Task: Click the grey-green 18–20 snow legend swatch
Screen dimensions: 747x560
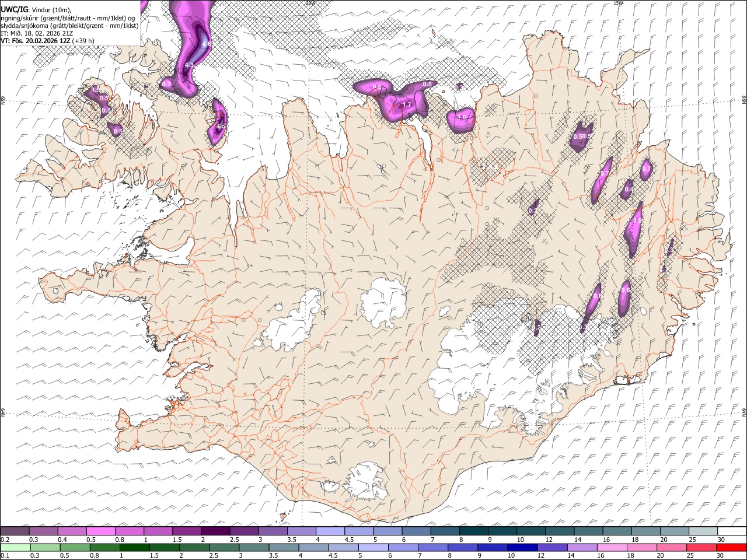Action: click(x=645, y=531)
